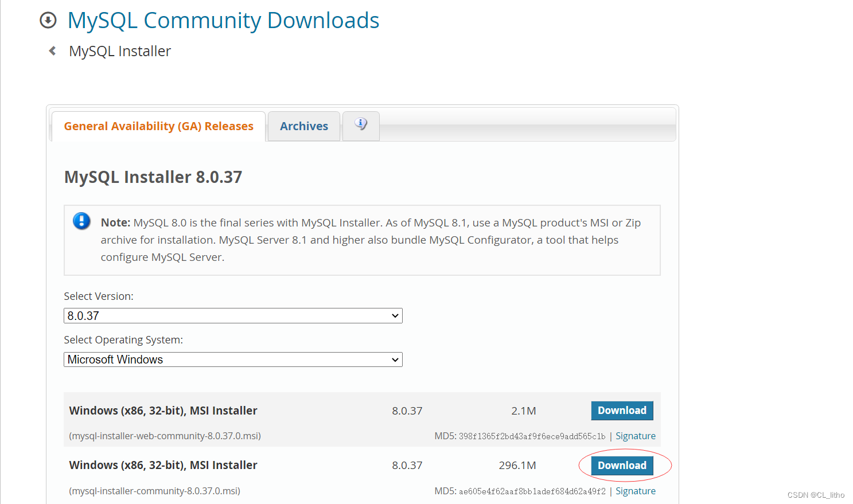The width and height of the screenshot is (853, 504).
Task: Download the 2.1M web community MSI installer
Action: [x=622, y=411]
